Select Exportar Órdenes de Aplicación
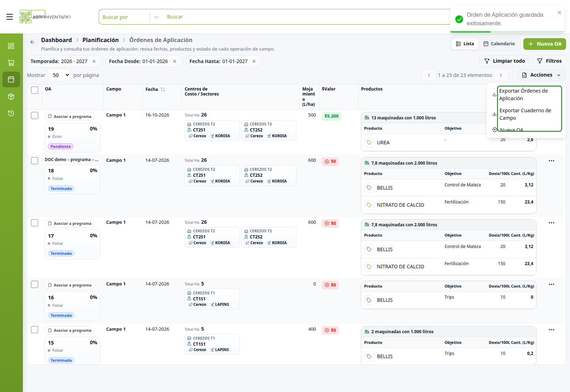 (526, 94)
